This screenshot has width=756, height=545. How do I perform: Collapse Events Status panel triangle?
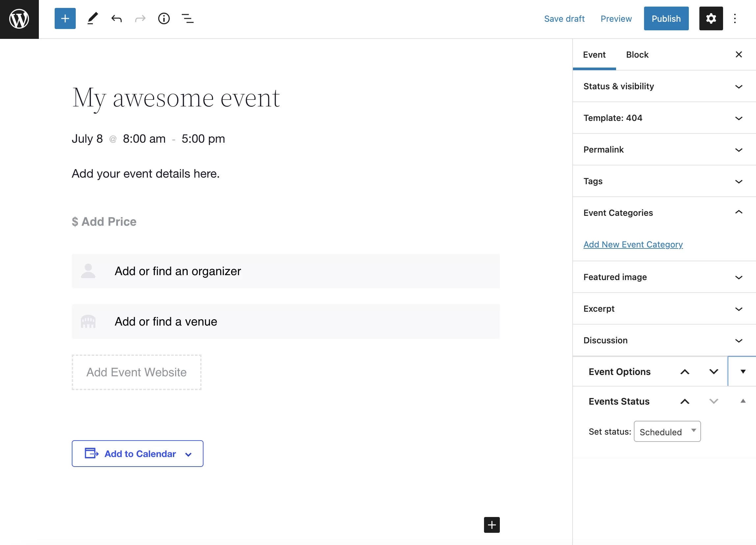743,401
